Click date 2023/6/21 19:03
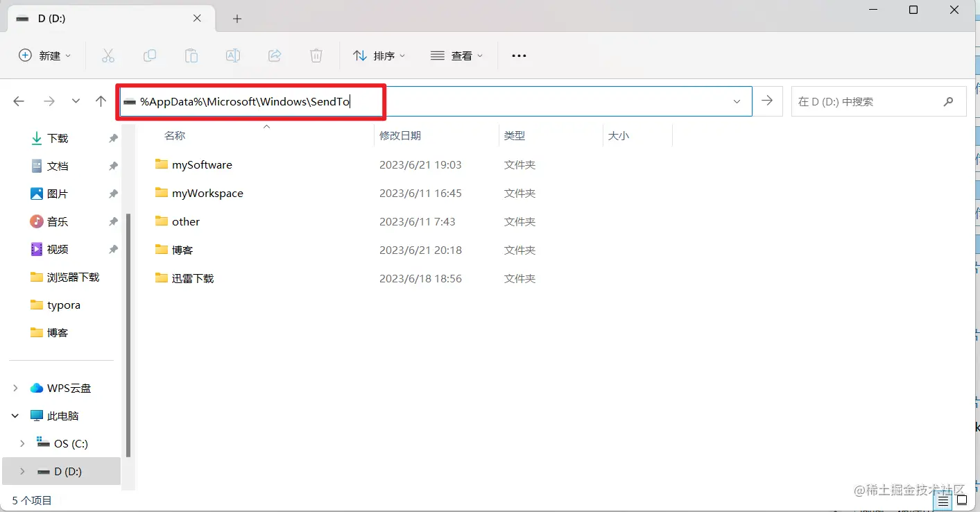980x512 pixels. click(420, 165)
